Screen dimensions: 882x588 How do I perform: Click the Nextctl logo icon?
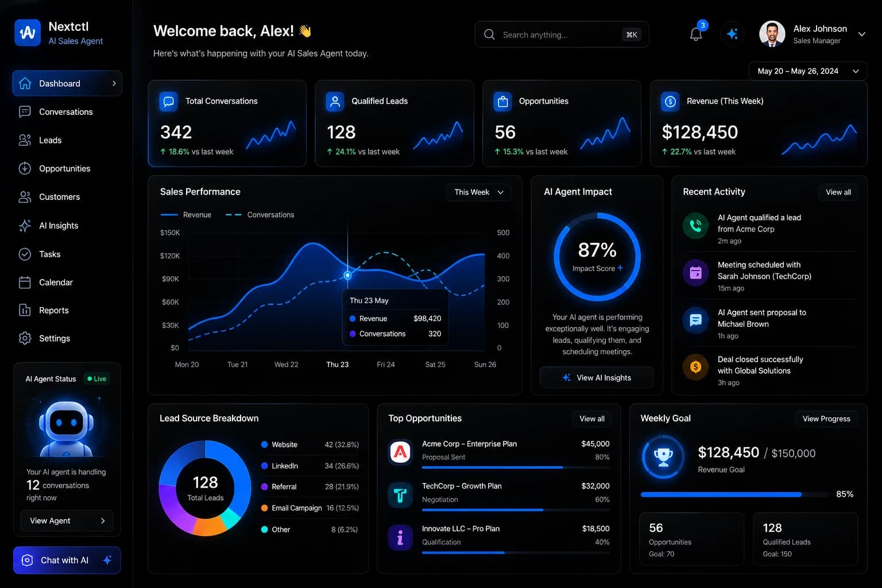[28, 33]
